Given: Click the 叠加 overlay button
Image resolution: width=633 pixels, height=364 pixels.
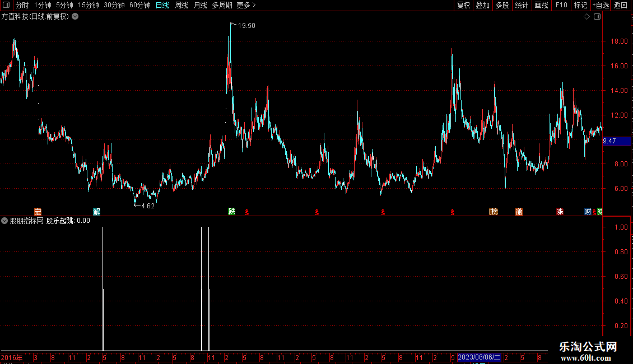Looking at the screenshot, I should point(482,5).
